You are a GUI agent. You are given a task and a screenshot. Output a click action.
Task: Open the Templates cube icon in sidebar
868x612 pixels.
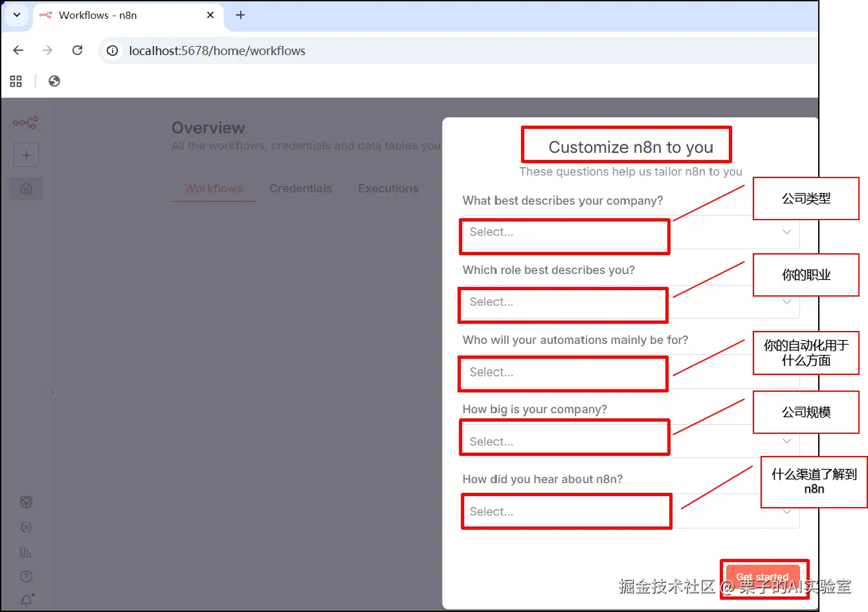(26, 502)
